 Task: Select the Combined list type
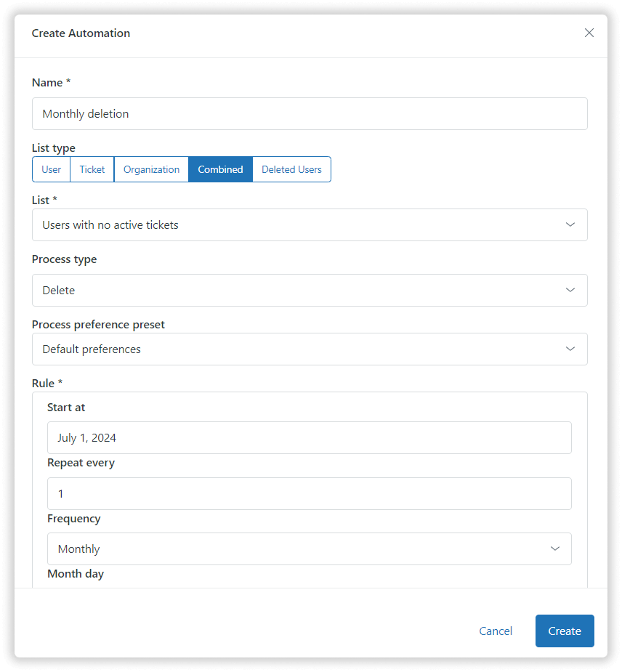click(220, 169)
